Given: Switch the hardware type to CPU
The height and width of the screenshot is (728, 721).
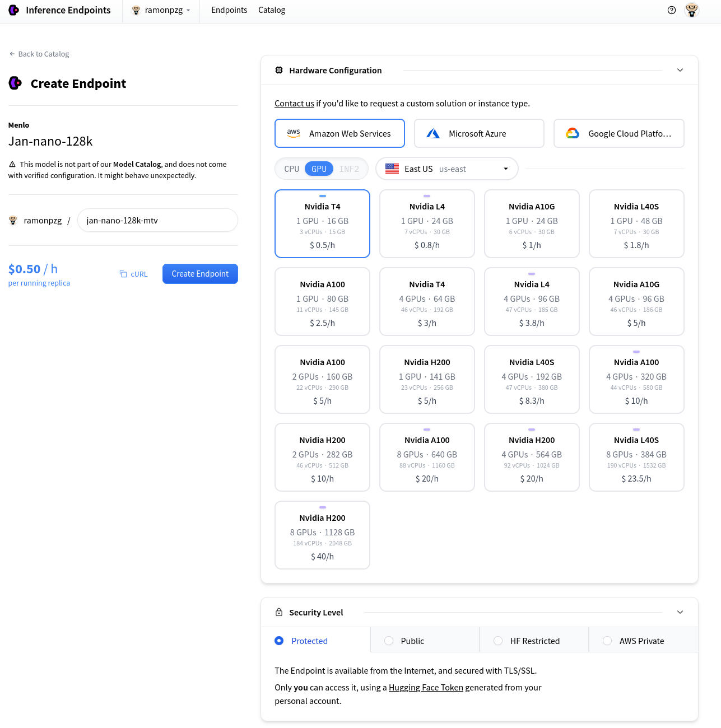Looking at the screenshot, I should click(291, 169).
